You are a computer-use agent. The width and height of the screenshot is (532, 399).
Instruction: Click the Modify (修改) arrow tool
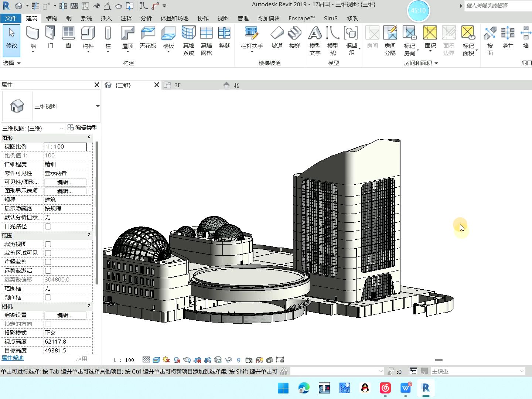[11, 40]
